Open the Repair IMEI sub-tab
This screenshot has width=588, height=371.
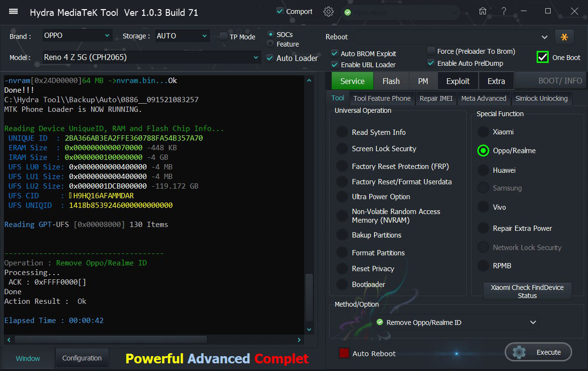(436, 98)
